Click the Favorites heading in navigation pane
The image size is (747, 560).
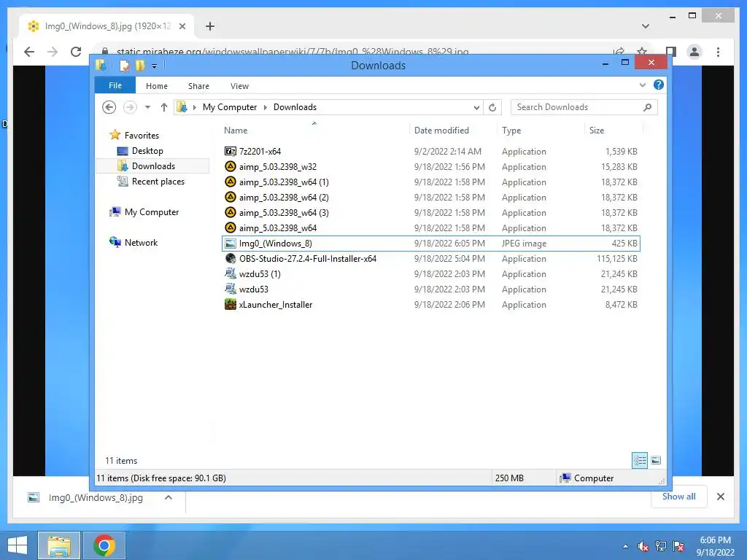(142, 135)
